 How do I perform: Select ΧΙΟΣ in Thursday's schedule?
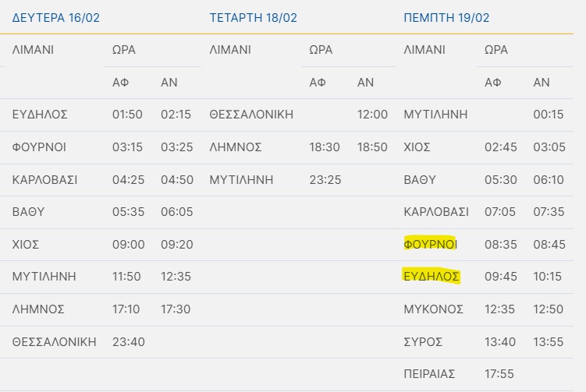418,147
